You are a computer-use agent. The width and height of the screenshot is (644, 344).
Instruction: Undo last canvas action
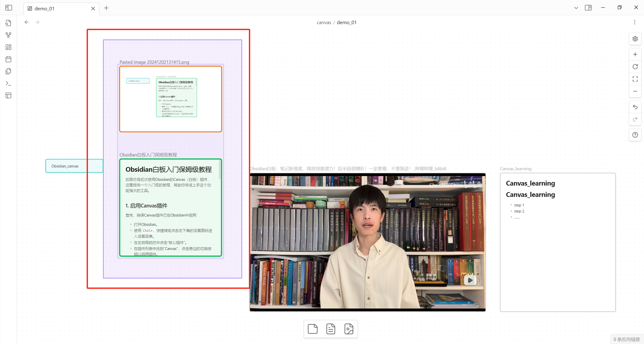pos(635,107)
